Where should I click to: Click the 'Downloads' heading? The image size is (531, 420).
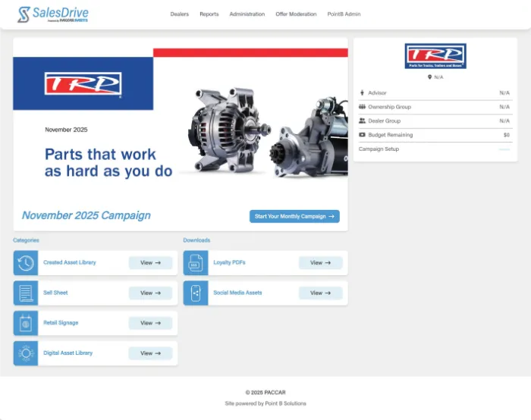point(196,240)
